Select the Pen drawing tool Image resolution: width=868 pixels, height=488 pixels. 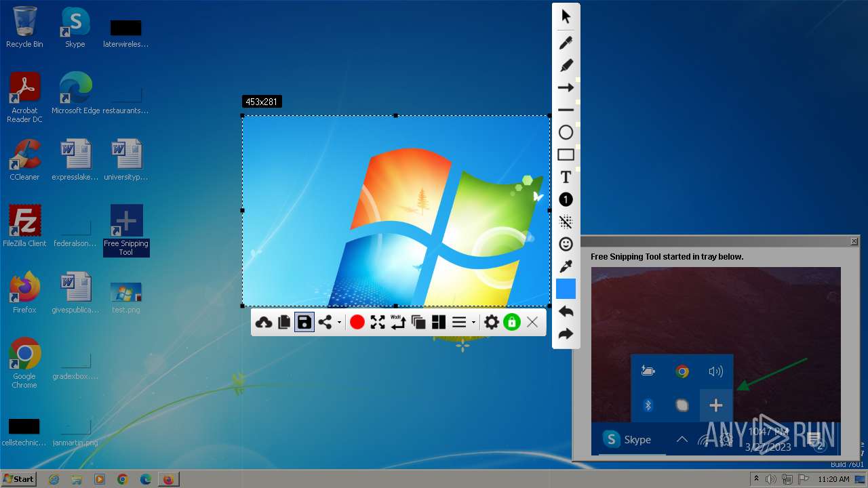[x=566, y=43]
